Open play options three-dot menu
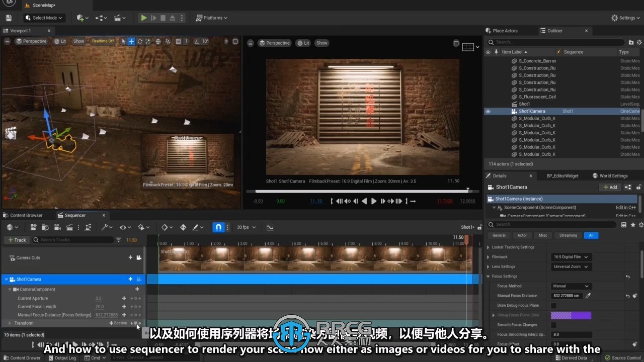This screenshot has height=362, width=644. point(182,18)
